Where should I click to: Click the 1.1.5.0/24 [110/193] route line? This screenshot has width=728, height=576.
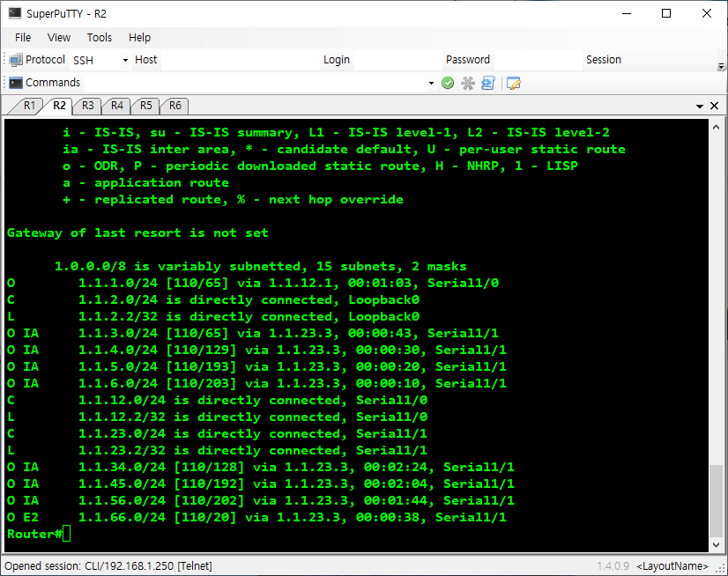[x=256, y=366]
